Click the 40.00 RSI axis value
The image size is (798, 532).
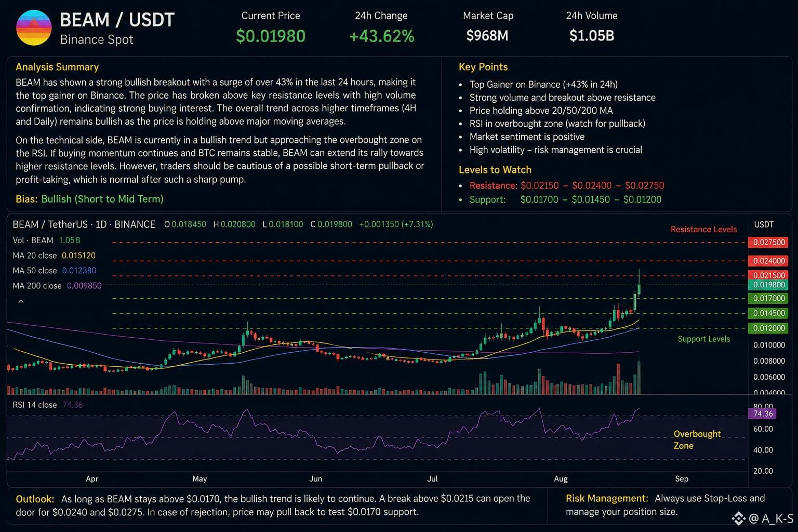click(763, 450)
